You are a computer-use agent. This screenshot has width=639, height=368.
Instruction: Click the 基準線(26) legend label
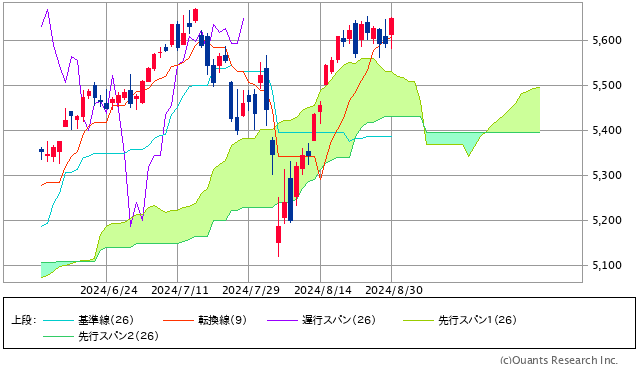[106, 320]
